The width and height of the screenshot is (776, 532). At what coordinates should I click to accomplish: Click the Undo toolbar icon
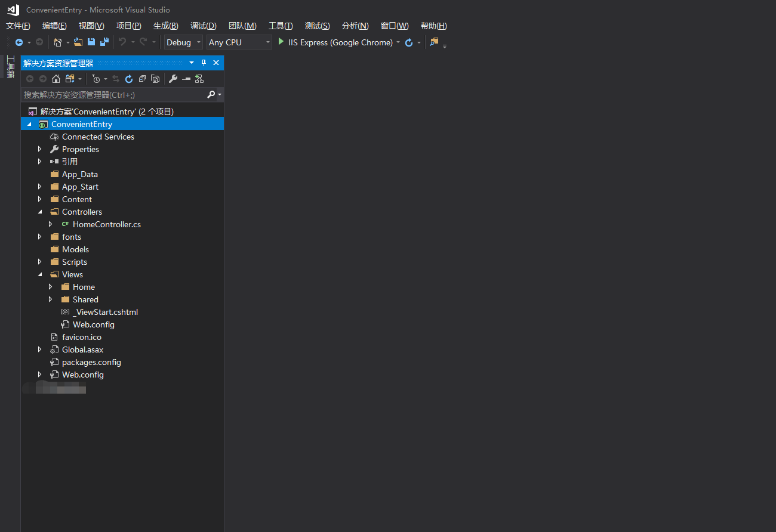click(122, 42)
